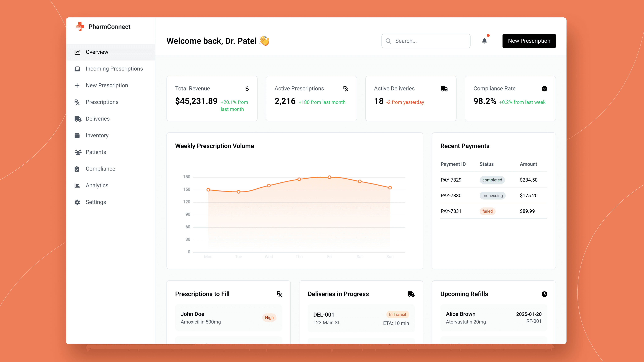Click the waving hand emoji in greeting
Screen dimensions: 644x362
coord(264,41)
